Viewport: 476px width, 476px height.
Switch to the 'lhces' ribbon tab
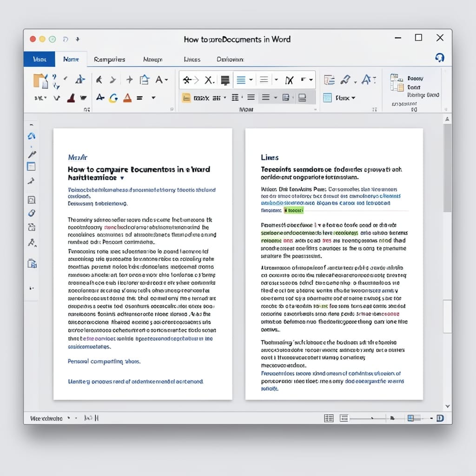192,59
